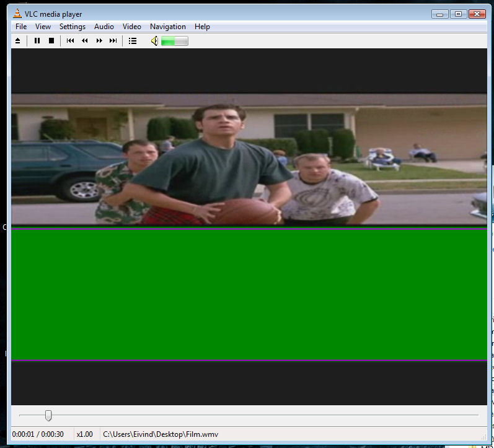The height and width of the screenshot is (448, 494).
Task: Click the seek bar position handle
Action: tap(48, 416)
